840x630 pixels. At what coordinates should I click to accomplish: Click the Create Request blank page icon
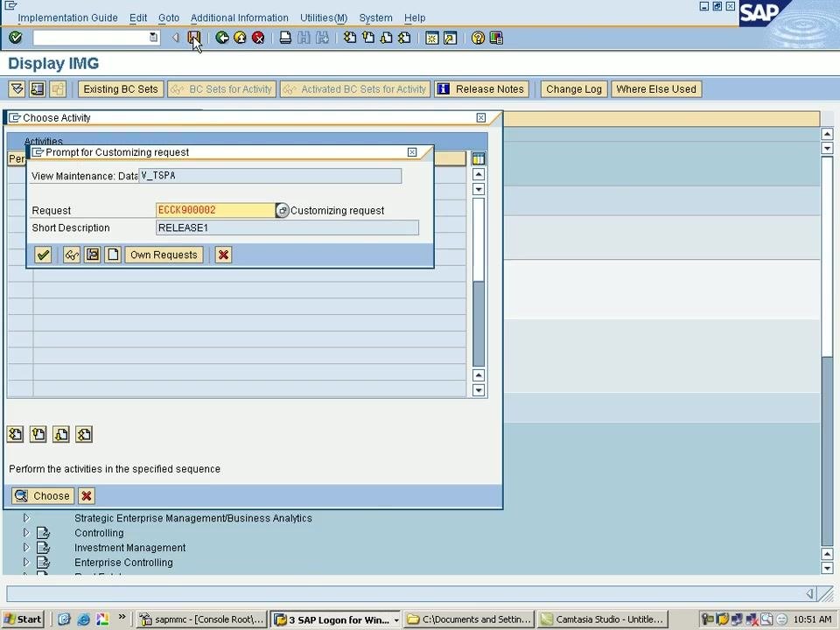coord(113,255)
